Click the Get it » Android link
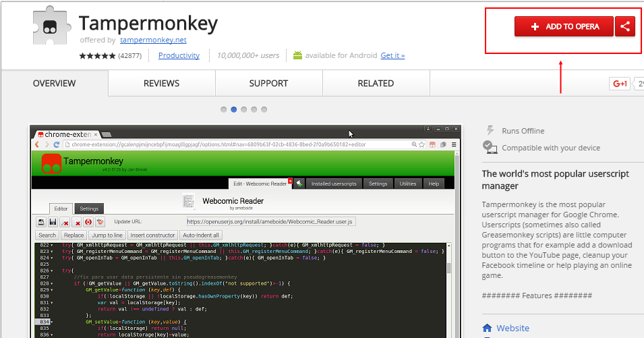 [x=392, y=55]
